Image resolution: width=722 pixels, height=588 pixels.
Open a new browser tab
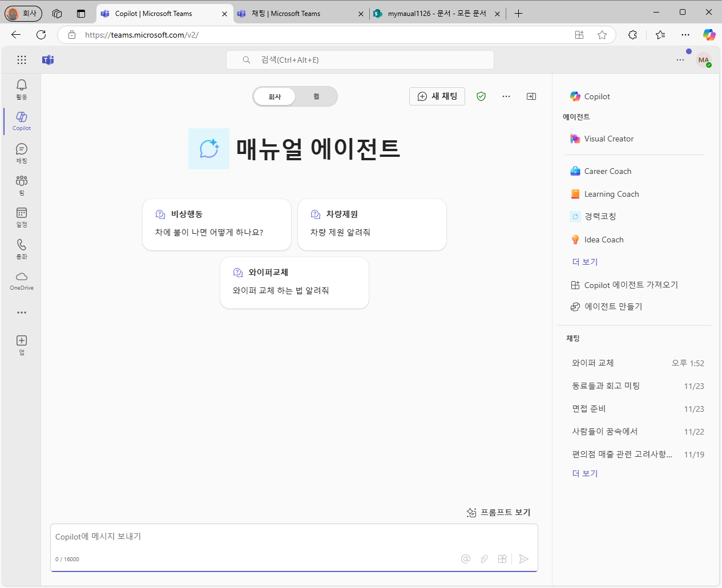pyautogui.click(x=518, y=14)
